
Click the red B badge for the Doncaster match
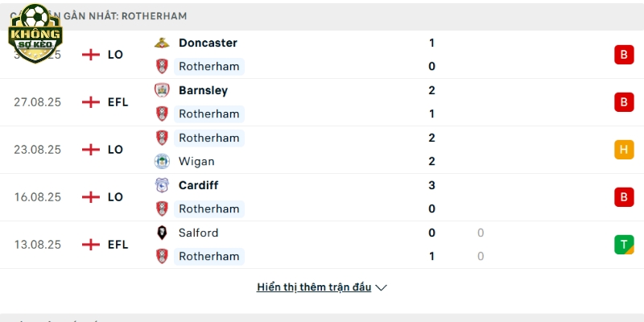(624, 55)
